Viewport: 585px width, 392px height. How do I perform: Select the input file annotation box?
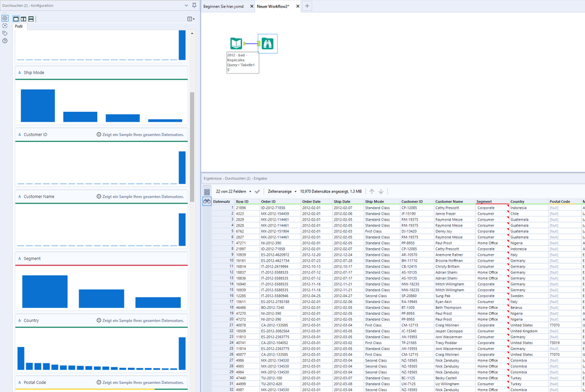point(242,62)
